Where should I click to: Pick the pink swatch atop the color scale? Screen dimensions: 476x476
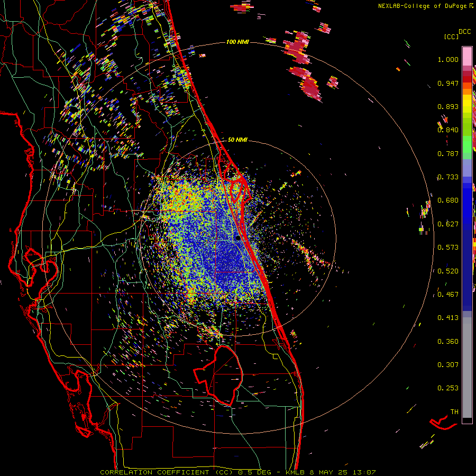click(467, 57)
